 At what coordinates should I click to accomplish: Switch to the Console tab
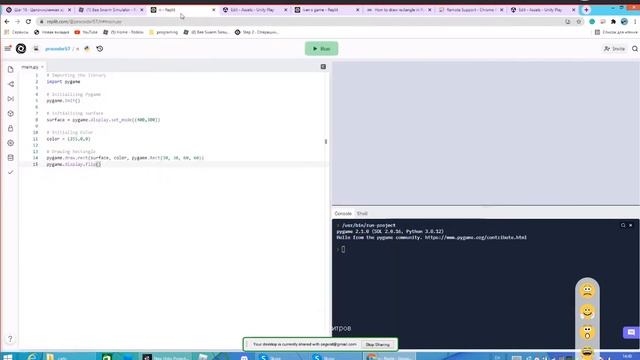343,213
